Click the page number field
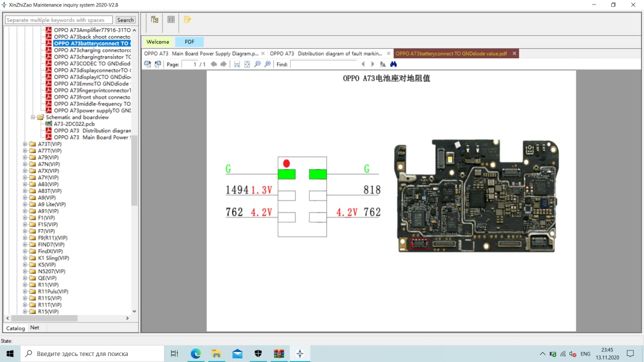The image size is (644, 362). tap(189, 64)
